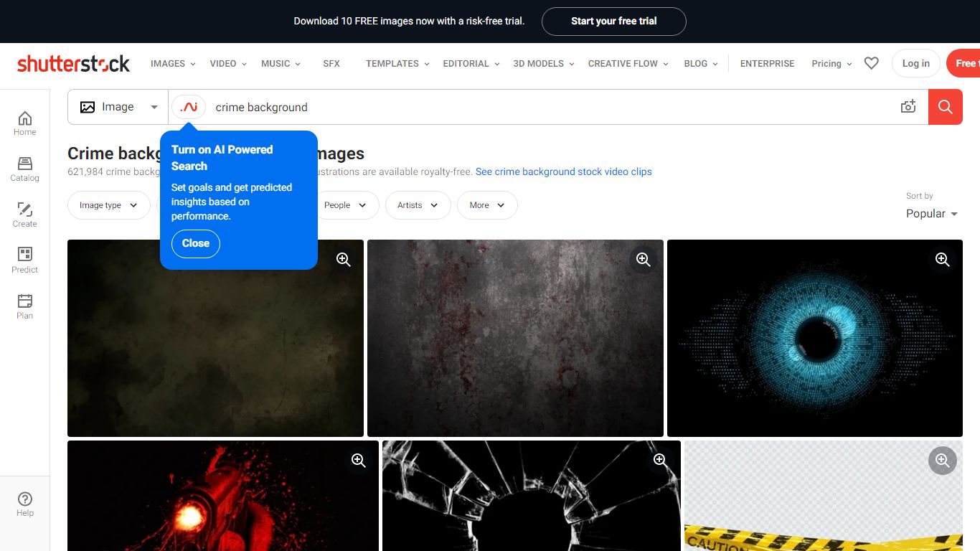Open the VIDEO menu
Viewport: 980px width, 551px height.
228,63
